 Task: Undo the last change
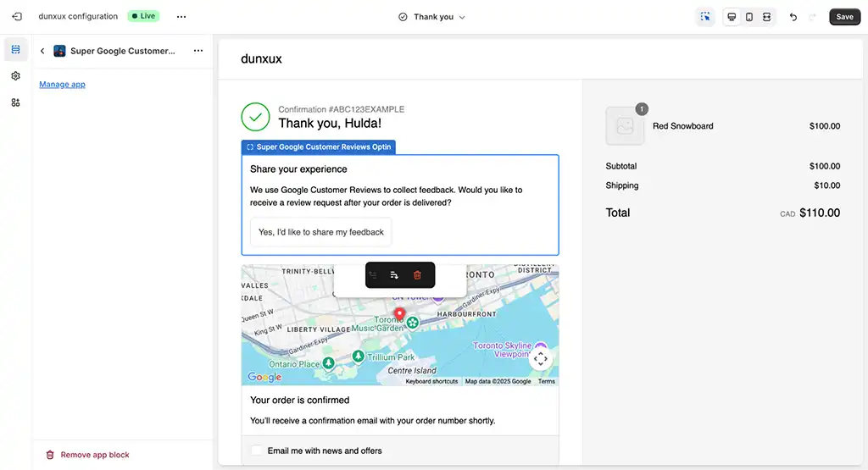point(793,17)
